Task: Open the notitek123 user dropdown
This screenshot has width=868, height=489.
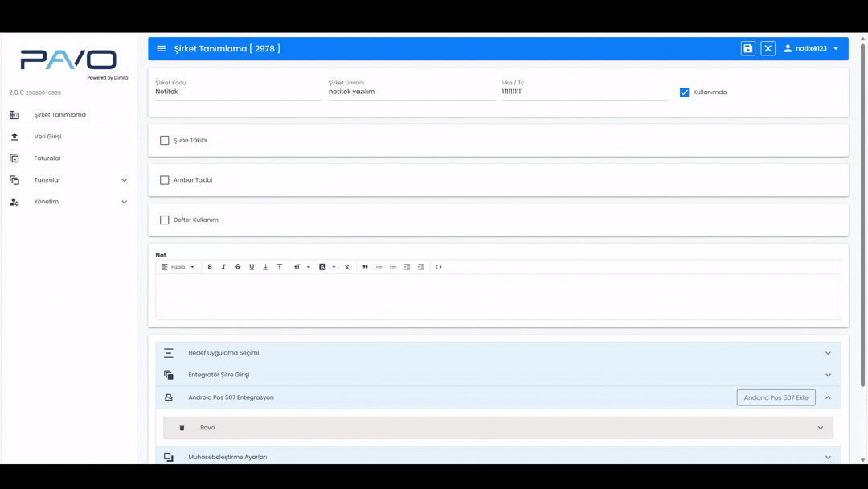Action: [812, 49]
